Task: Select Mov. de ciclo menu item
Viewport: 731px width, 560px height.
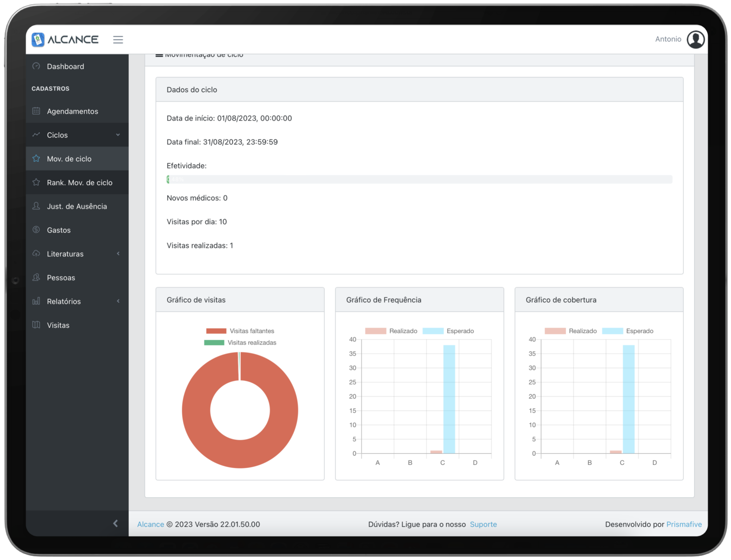Action: point(69,159)
